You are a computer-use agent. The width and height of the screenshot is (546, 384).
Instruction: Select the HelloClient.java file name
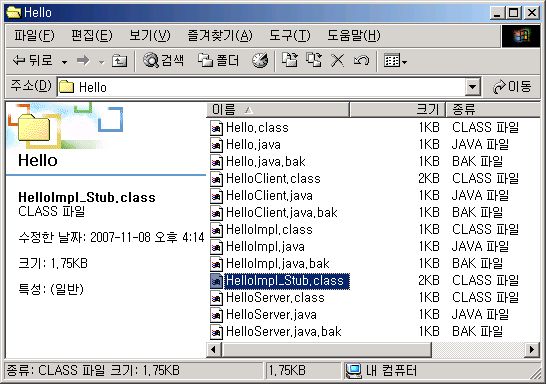[x=269, y=196]
